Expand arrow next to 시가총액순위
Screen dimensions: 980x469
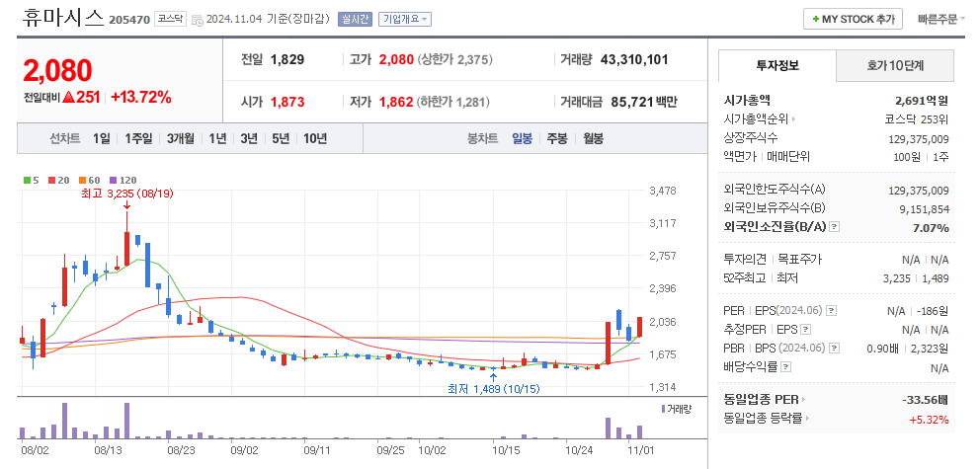793,118
